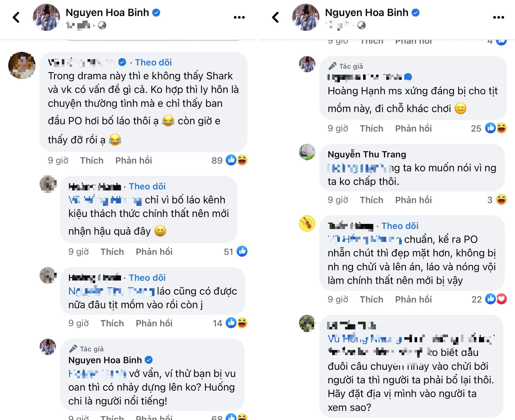Open three-dot options menu in left panel

239,17
